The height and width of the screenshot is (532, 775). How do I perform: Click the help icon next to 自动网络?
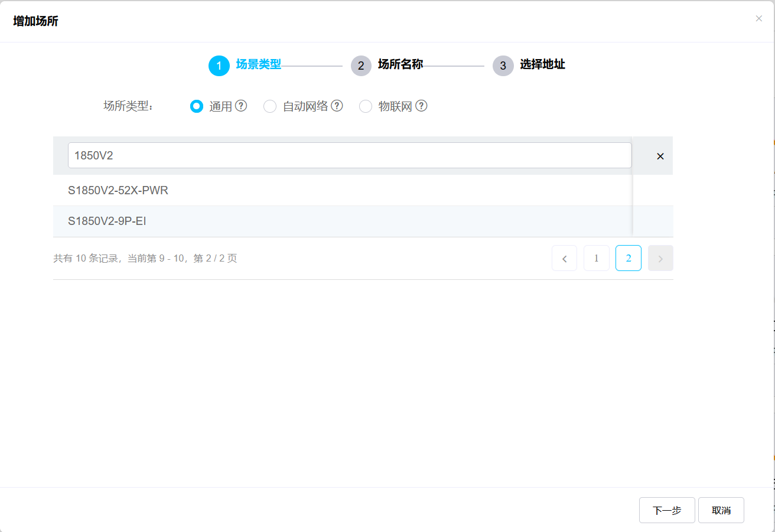click(x=337, y=106)
